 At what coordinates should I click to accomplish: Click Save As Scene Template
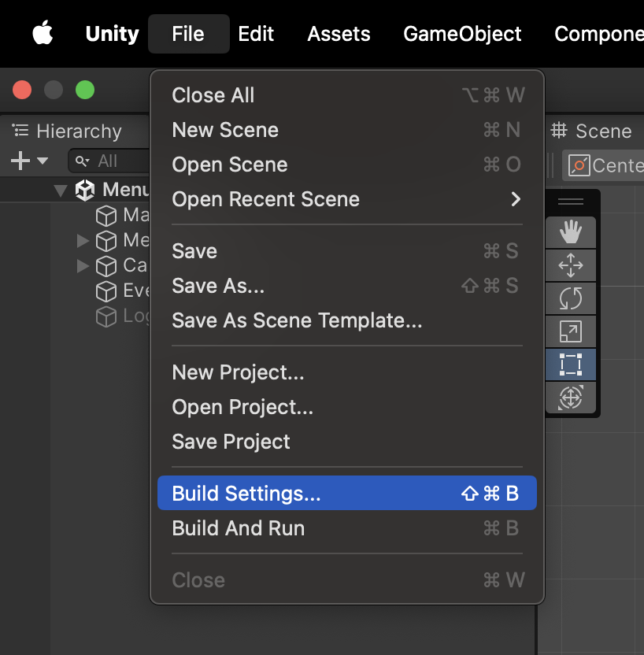[x=297, y=320]
